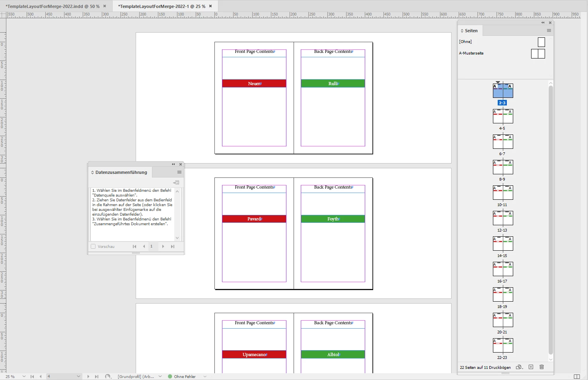
Task: Select pages 8-9 spread thumbnail
Action: 503,167
